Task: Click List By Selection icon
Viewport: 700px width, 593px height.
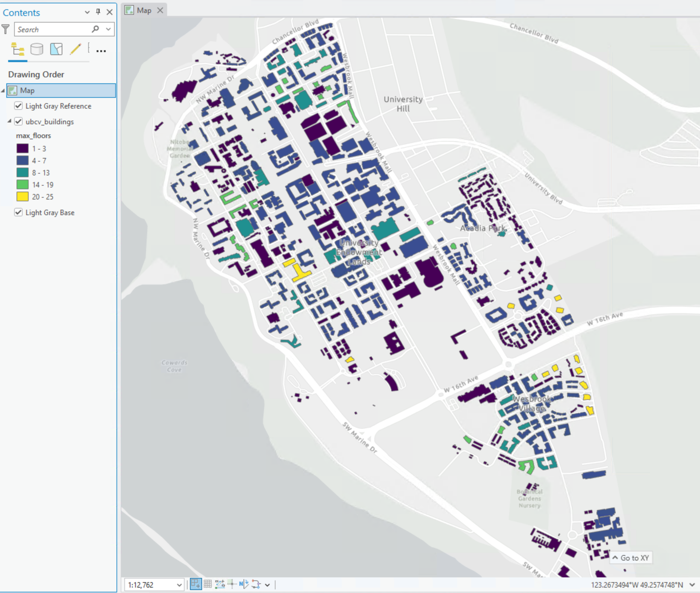Action: 56,49
